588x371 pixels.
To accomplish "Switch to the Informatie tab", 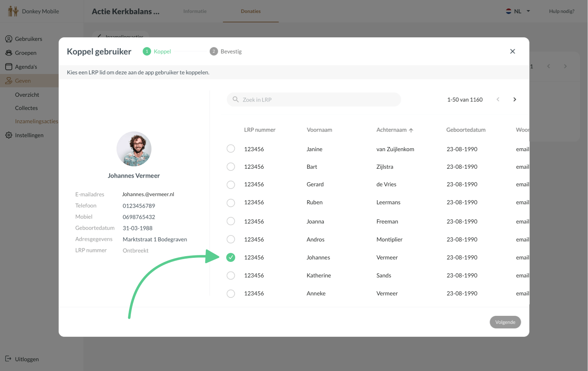I will [x=195, y=11].
